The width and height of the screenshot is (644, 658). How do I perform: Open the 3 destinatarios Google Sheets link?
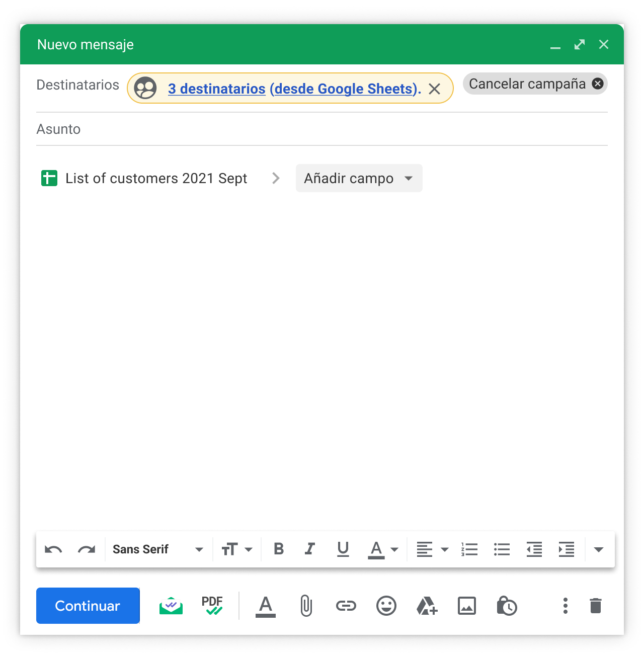tap(294, 89)
